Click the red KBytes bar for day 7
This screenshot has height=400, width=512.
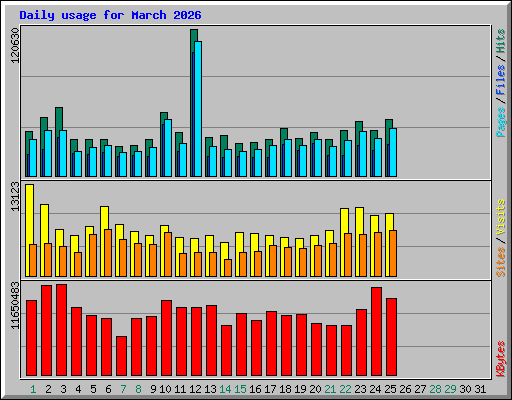(x=121, y=356)
